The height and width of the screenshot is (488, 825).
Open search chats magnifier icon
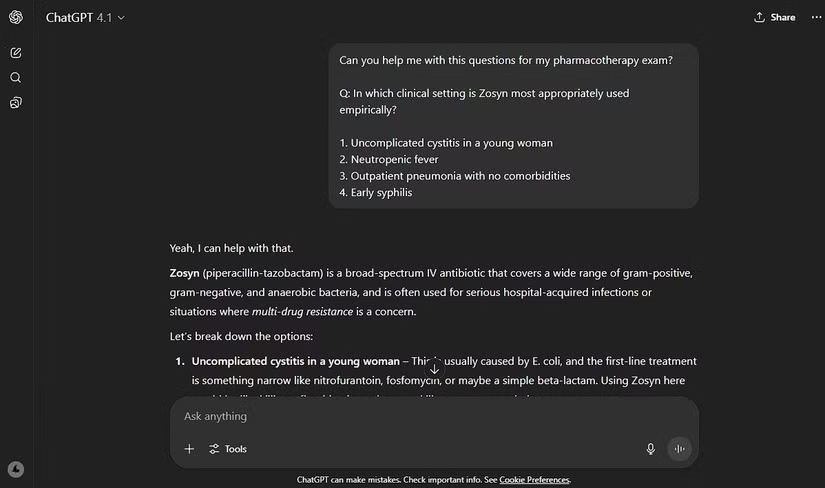point(16,77)
